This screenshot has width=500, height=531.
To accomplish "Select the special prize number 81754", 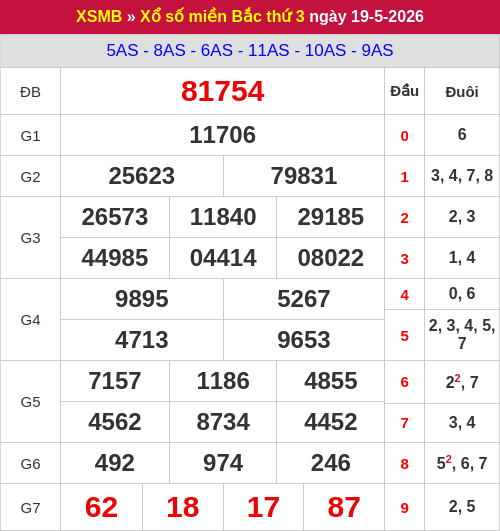I will pos(223,91).
